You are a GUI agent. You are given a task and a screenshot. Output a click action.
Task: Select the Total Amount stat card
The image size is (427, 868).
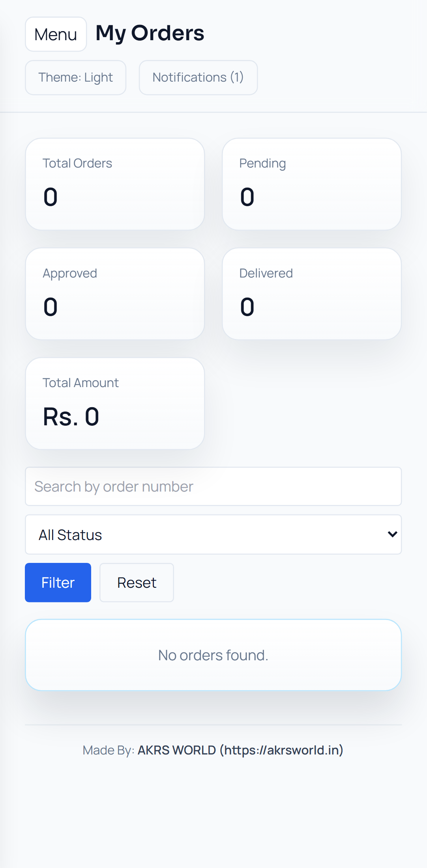115,403
